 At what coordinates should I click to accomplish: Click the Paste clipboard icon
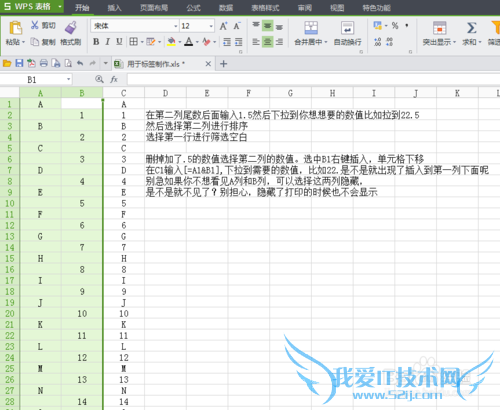point(15,28)
